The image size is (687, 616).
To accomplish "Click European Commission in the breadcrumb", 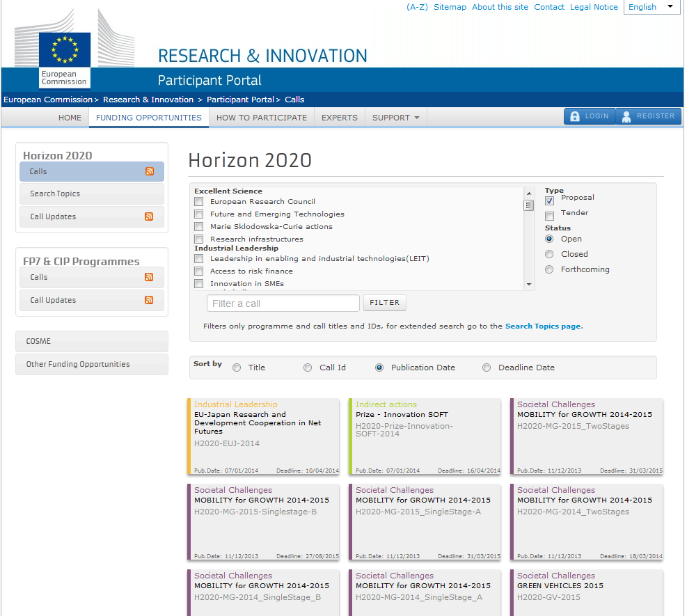I will pos(48,100).
